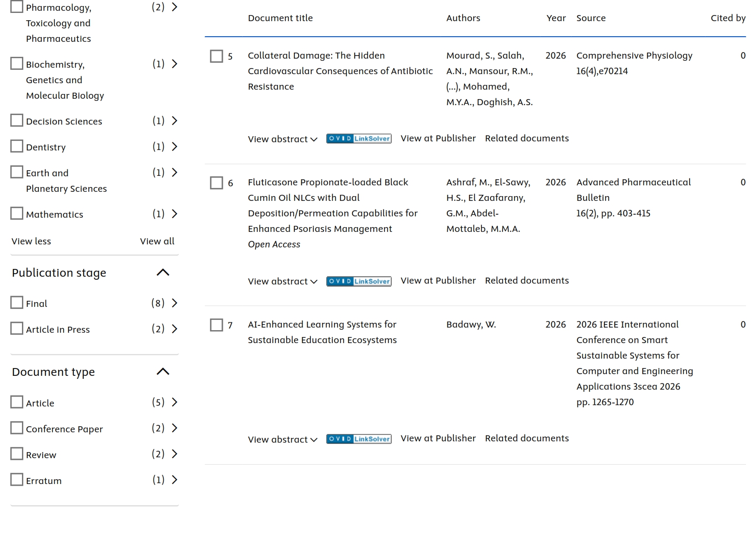The width and height of the screenshot is (756, 534).
Task: Open Conference Paper filter arrow
Action: tap(174, 428)
